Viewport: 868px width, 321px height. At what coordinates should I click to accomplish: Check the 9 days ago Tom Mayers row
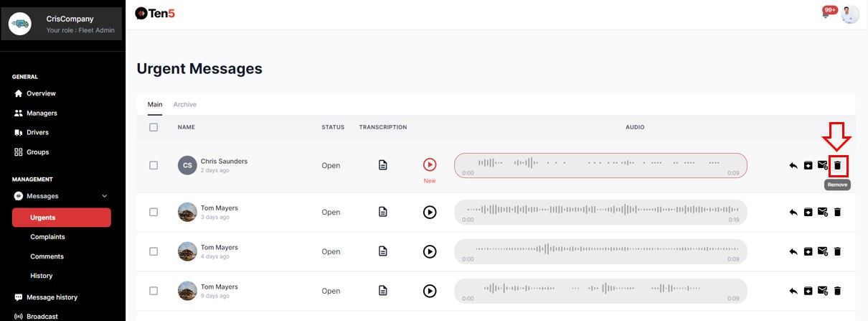(154, 291)
